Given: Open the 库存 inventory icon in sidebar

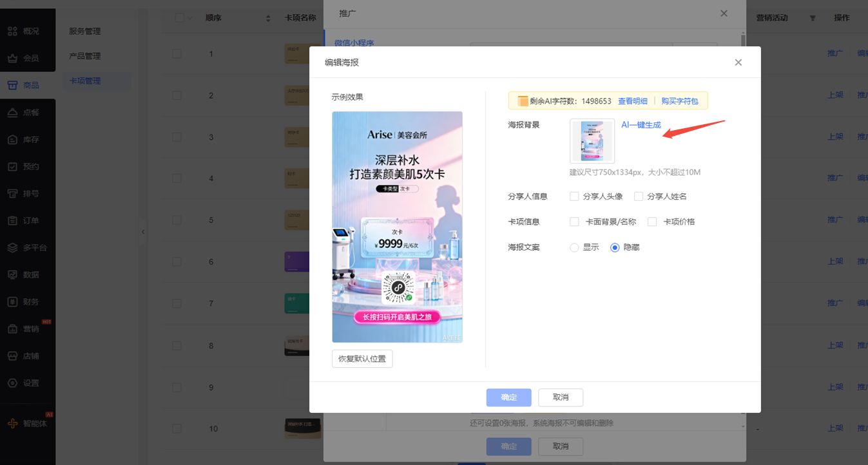Looking at the screenshot, I should point(12,139).
